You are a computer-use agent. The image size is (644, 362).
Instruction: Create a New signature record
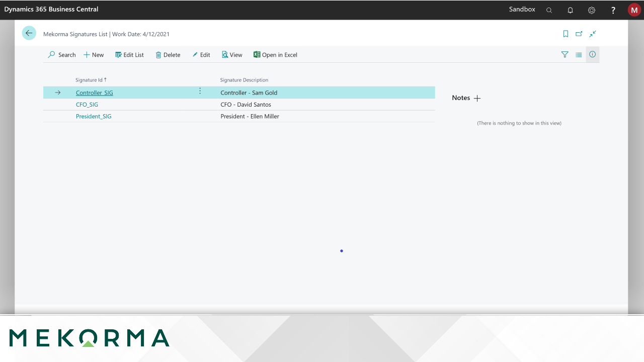click(94, 55)
